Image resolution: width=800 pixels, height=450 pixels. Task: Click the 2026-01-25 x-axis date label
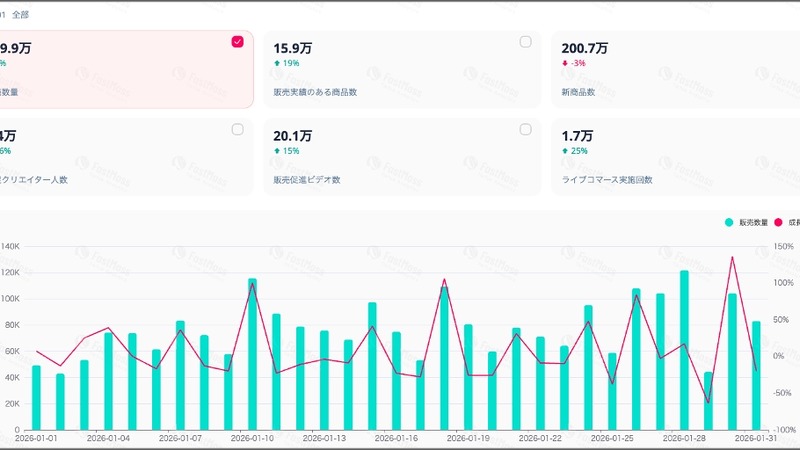click(x=612, y=438)
